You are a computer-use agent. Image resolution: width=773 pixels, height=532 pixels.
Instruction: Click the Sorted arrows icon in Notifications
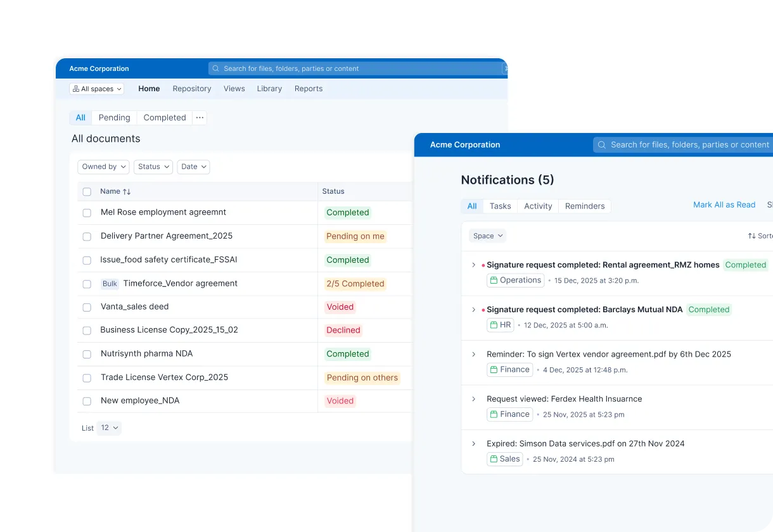tap(751, 236)
